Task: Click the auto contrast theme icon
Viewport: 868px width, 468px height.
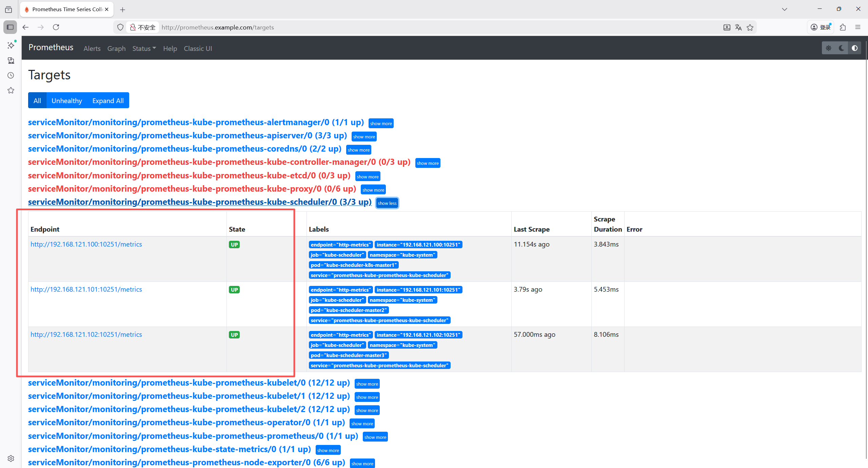Action: click(854, 48)
